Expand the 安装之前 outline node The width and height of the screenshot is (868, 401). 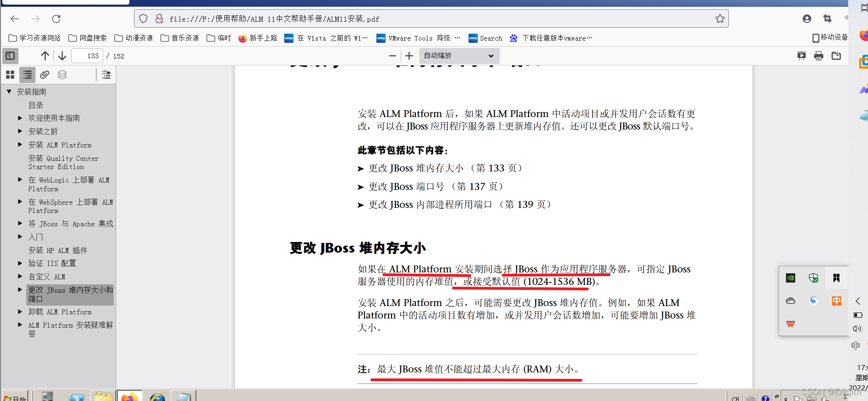[x=20, y=131]
